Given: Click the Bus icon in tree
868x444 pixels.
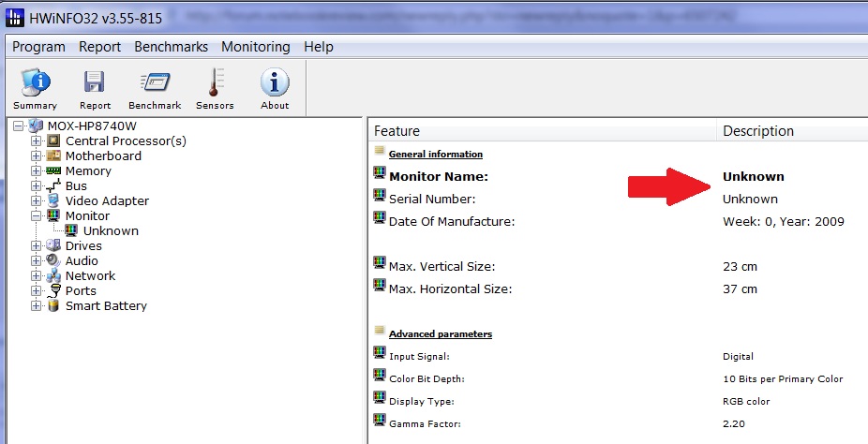Looking at the screenshot, I should coord(53,186).
